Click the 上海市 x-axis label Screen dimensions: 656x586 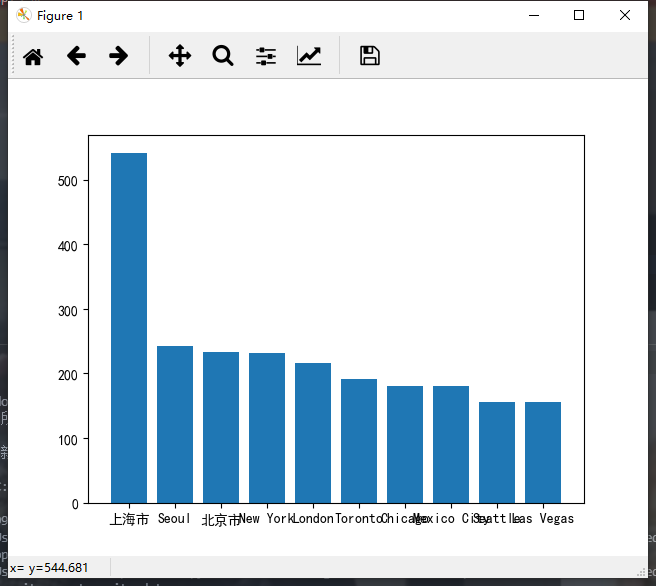pos(129,519)
